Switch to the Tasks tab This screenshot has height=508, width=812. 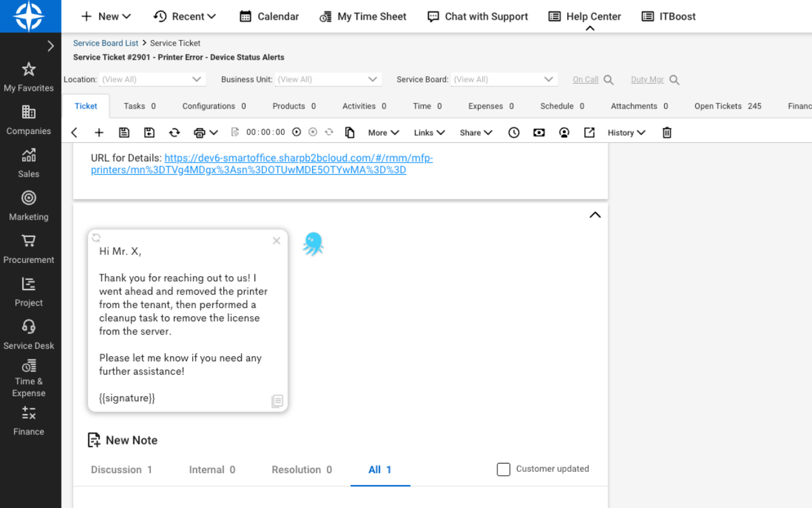point(140,106)
